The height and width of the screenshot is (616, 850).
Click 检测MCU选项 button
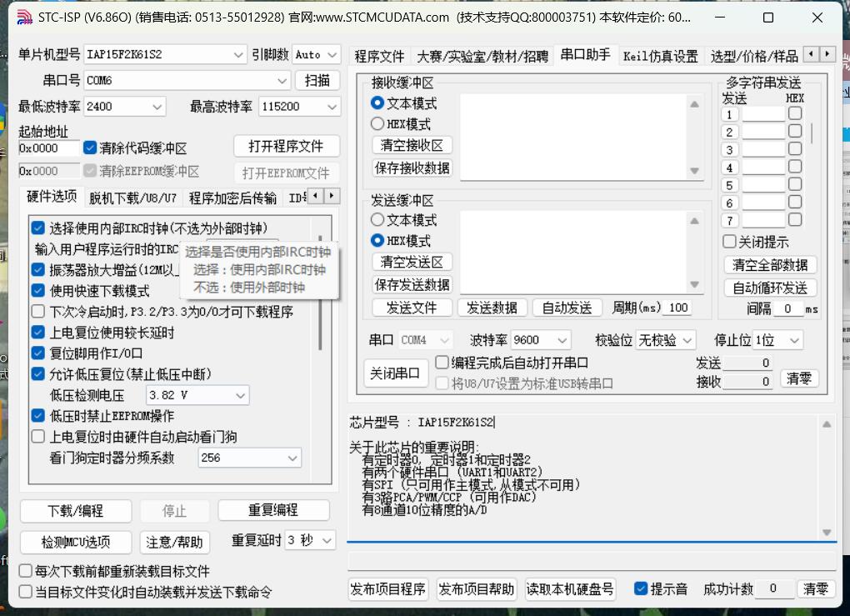[76, 542]
